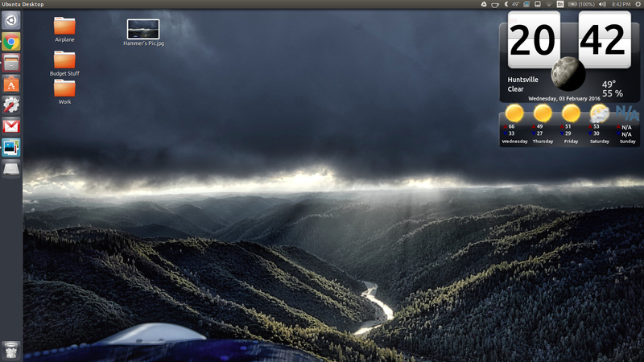The image size is (644, 362).
Task: Select the Budget Stuff folder
Action: 64,60
